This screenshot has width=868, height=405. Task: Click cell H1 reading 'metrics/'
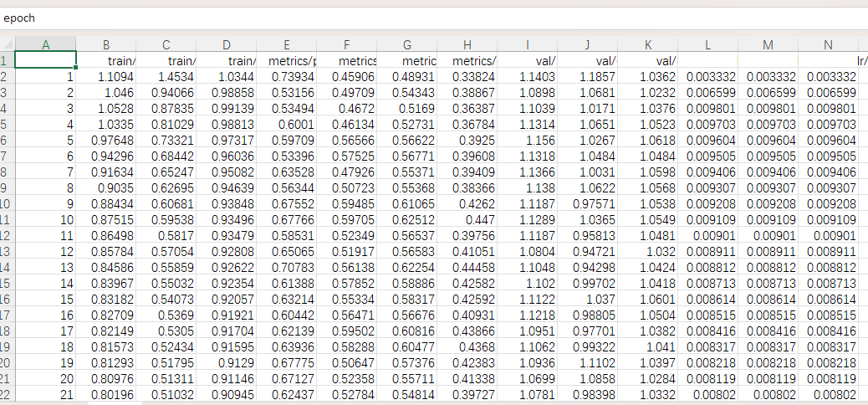(467, 60)
